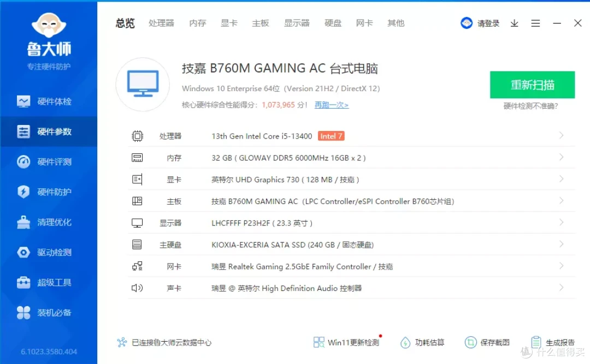590x364 pixels.
Task: Click the 网卡 network icon
Action: coord(137,266)
